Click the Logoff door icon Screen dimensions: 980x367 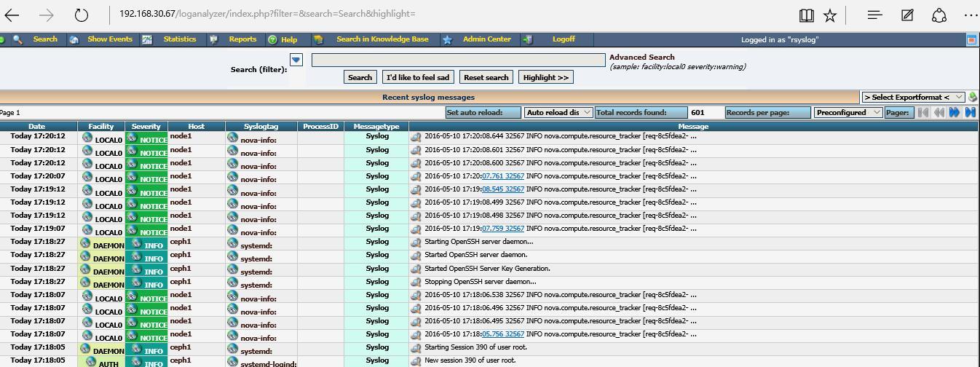[528, 39]
